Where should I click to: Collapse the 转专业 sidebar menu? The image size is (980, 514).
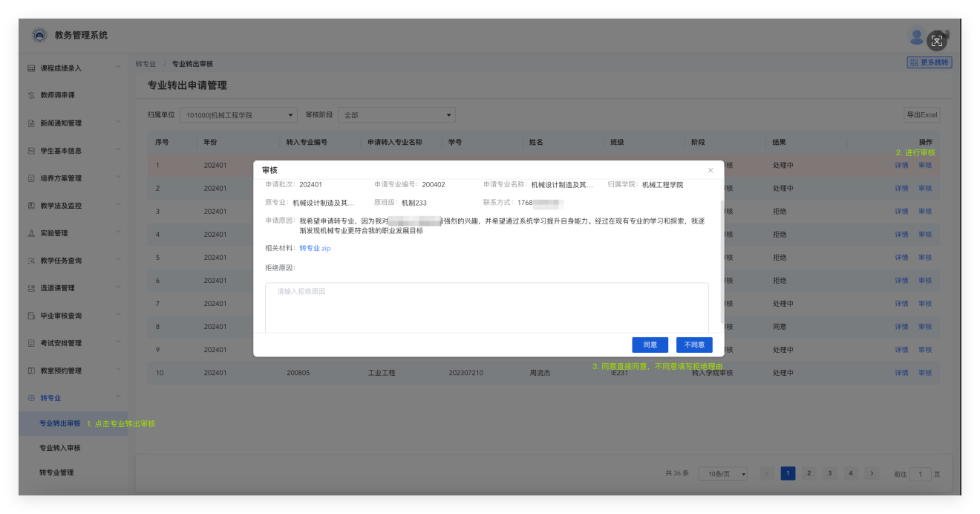point(118,398)
